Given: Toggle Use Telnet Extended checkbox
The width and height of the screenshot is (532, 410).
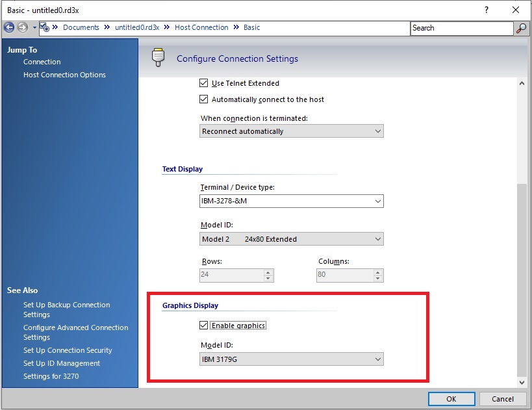Looking at the screenshot, I should 204,83.
